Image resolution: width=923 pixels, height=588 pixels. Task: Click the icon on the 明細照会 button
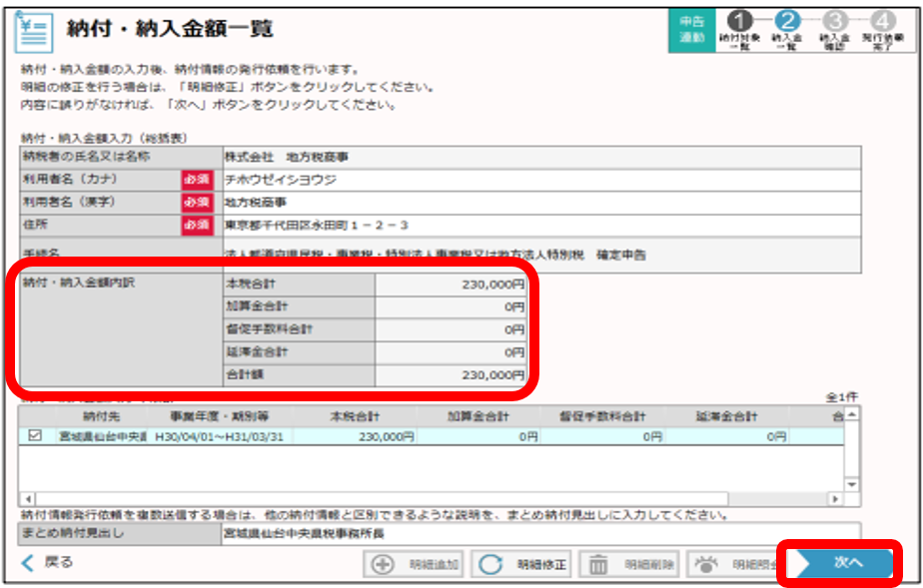pos(707,564)
